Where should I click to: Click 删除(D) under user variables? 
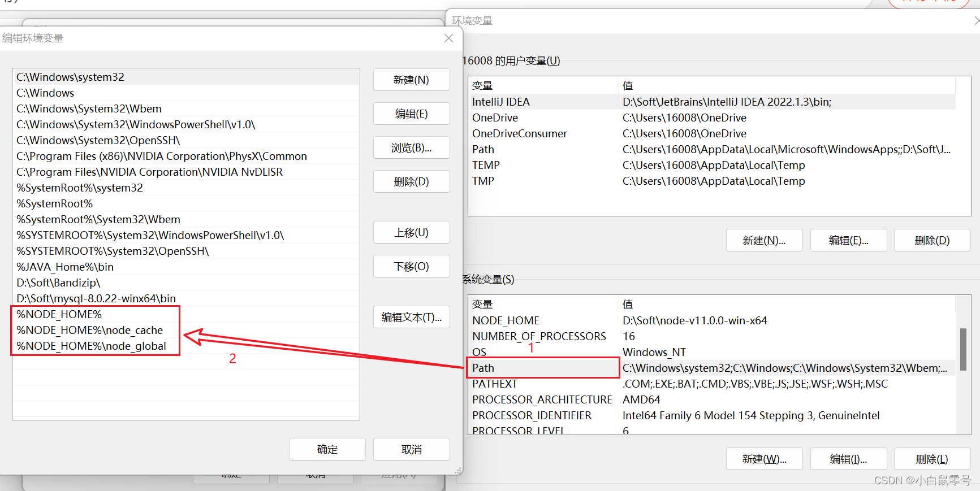coord(932,240)
